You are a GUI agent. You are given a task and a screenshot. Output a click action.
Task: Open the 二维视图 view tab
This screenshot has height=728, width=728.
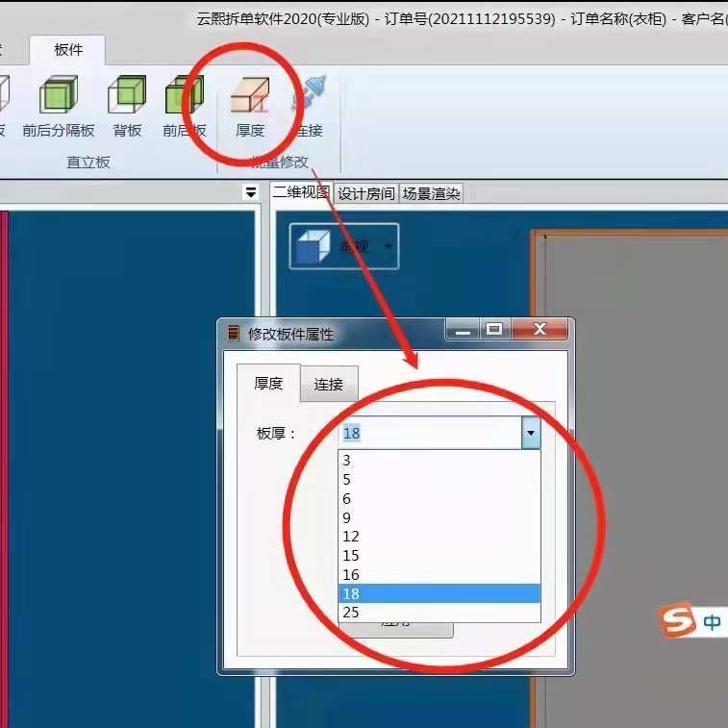click(301, 193)
